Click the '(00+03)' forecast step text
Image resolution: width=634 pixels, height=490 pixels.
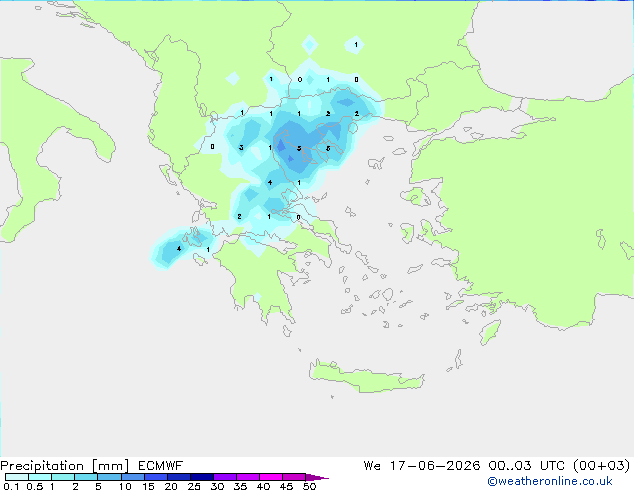click(x=602, y=466)
